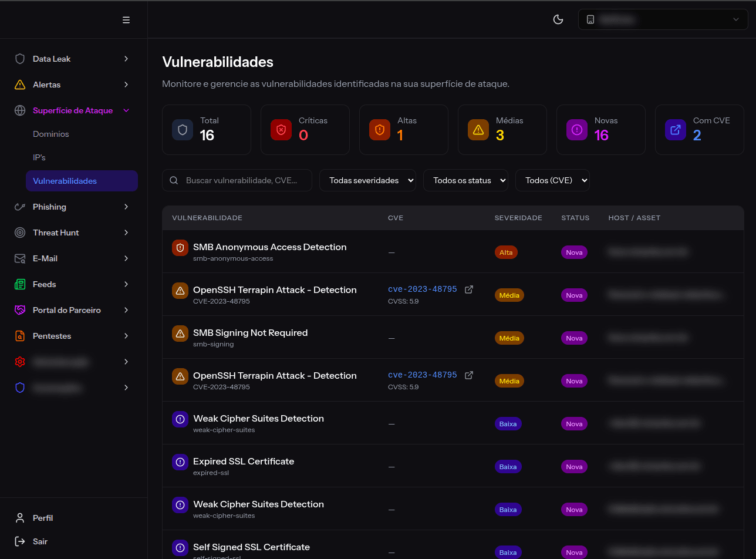Open the hamburger menu in the sidebar
This screenshot has width=756, height=559.
click(126, 19)
